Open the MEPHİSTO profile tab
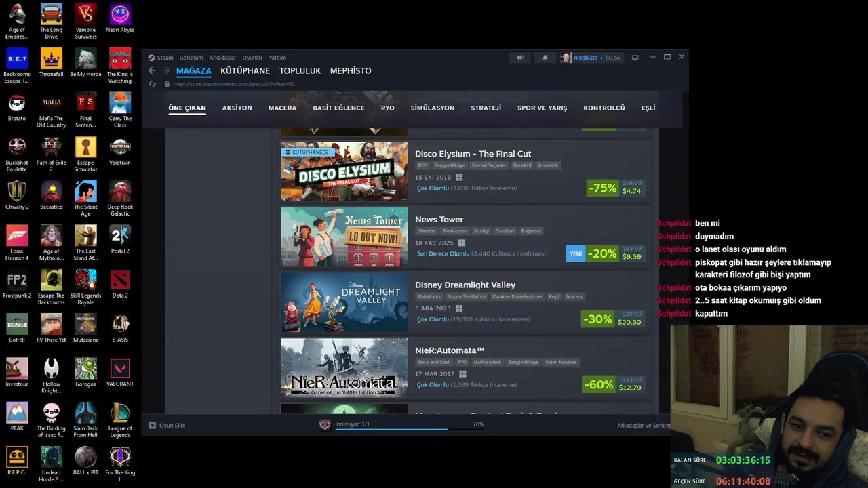 (351, 70)
